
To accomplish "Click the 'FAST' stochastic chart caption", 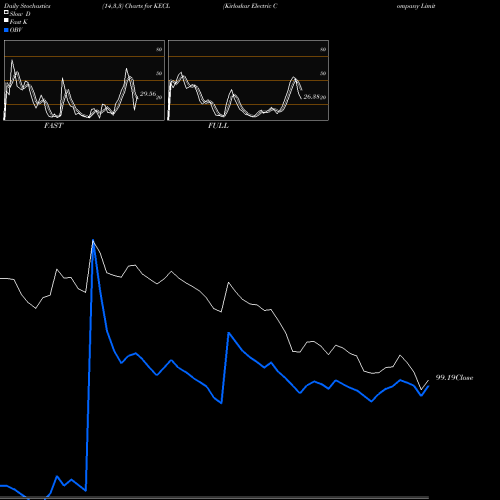I will pyautogui.click(x=54, y=126).
